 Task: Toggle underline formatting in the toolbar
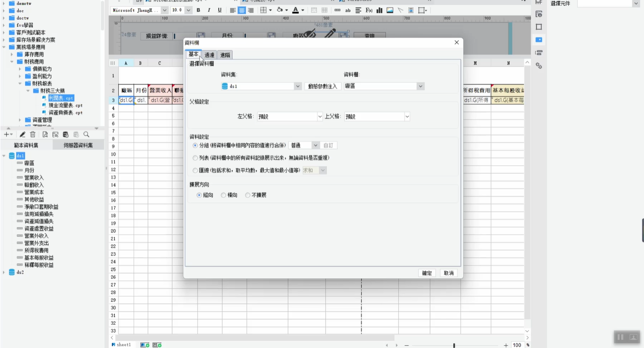[219, 10]
